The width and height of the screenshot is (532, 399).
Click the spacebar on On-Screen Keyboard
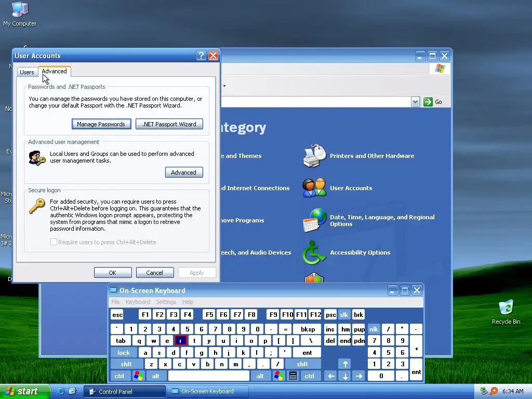pyautogui.click(x=209, y=376)
